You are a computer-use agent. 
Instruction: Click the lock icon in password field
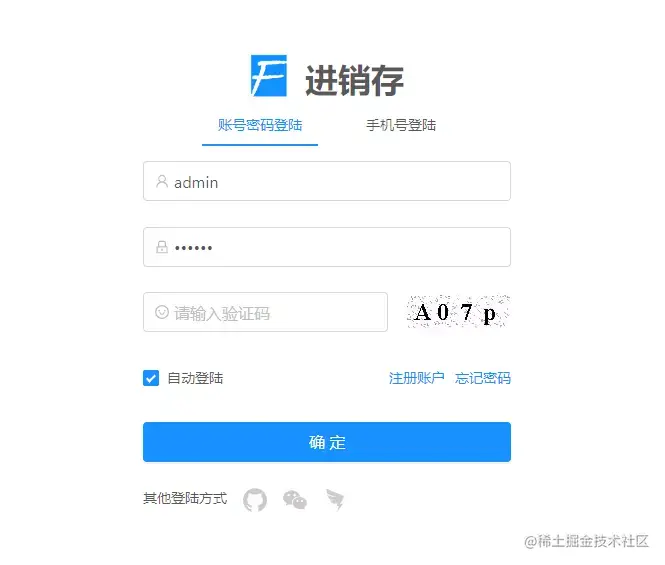(x=162, y=247)
